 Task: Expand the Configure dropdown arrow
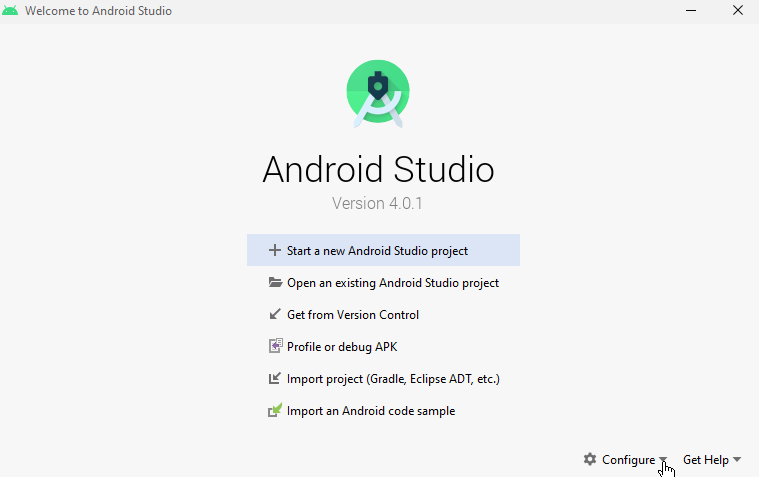click(663, 460)
